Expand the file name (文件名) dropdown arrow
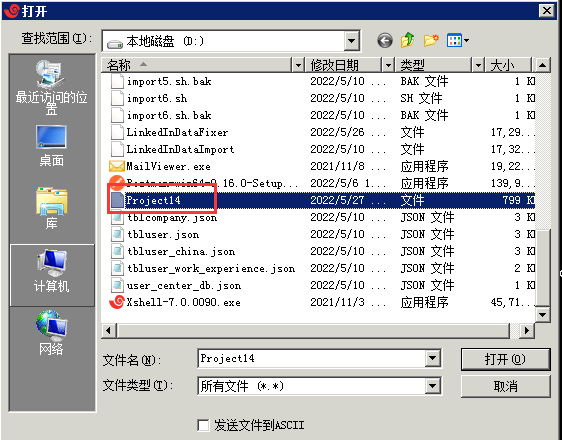 click(x=433, y=358)
